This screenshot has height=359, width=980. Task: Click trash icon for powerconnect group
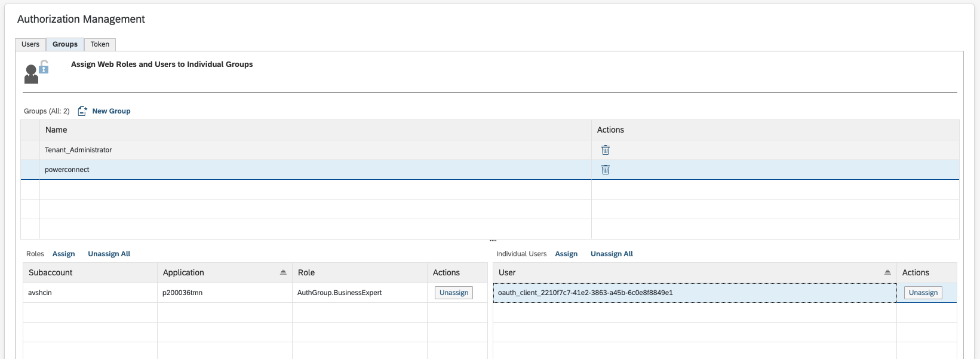pos(605,170)
